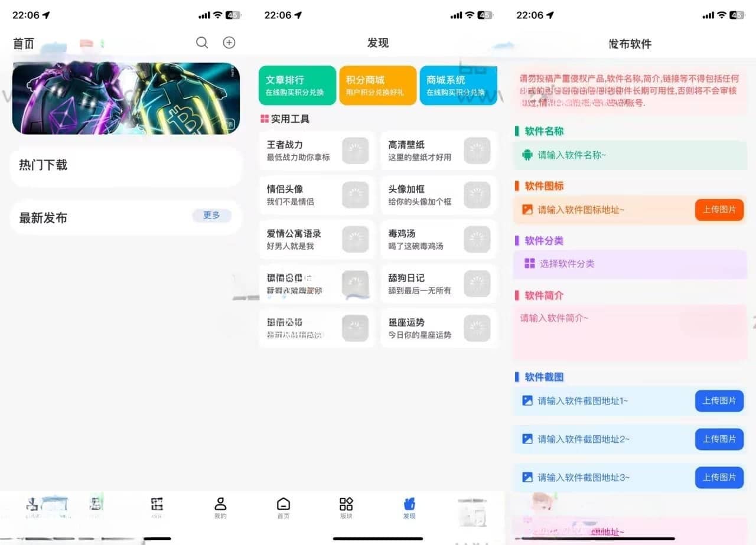Image resolution: width=756 pixels, height=545 pixels.
Task: Select the 实用工具 section title
Action: (290, 119)
